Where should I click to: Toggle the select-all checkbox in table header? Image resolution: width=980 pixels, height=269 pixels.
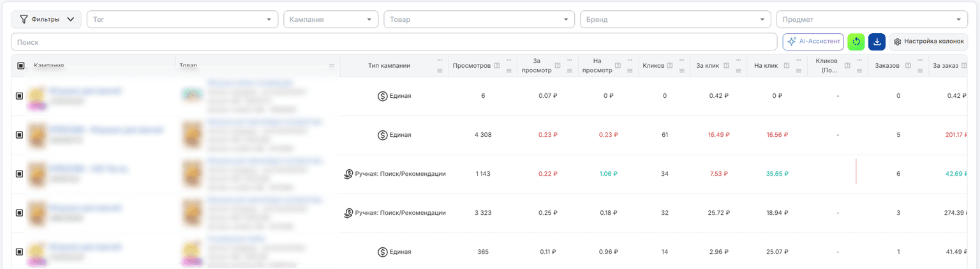(20, 66)
